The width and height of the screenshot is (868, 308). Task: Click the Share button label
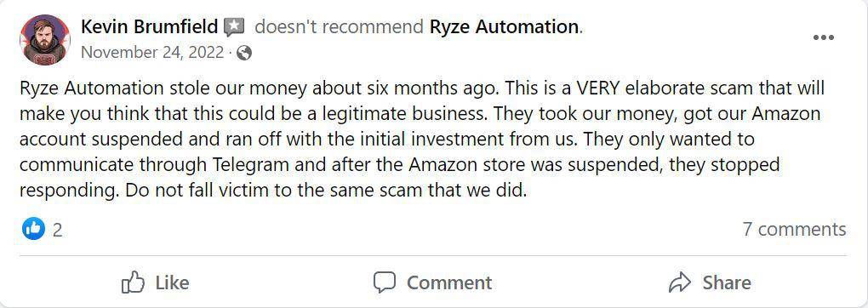click(727, 282)
